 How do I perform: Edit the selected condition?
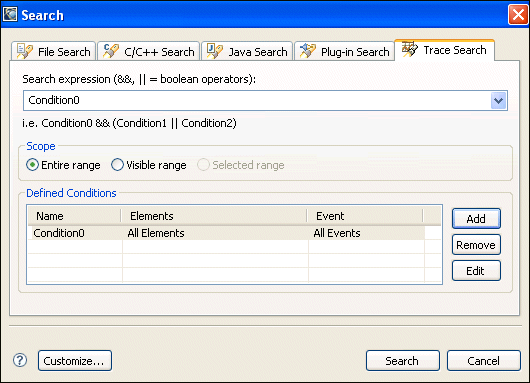click(x=476, y=271)
